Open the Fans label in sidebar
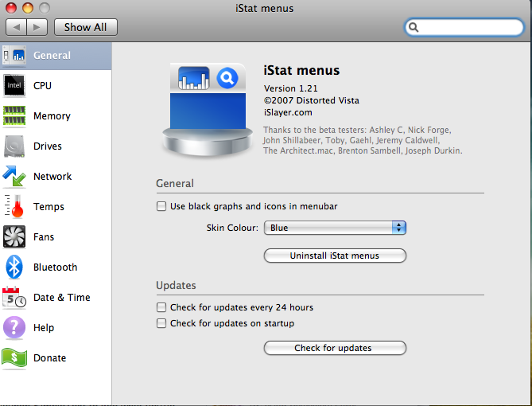 pos(44,236)
